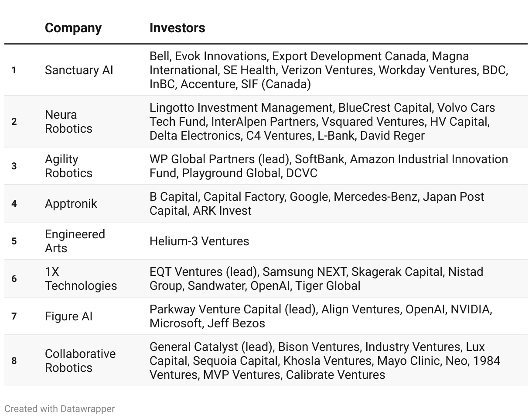Click Collaborative Robotics' investors list

tap(324, 361)
